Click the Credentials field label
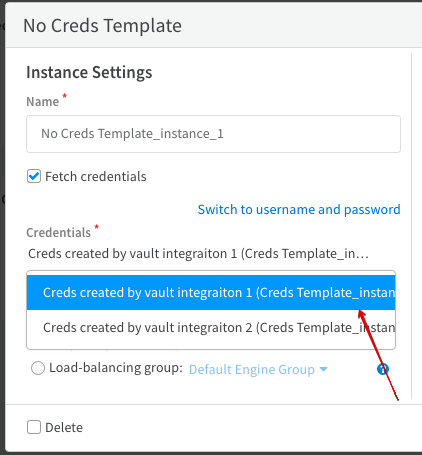The width and height of the screenshot is (422, 455). click(59, 232)
